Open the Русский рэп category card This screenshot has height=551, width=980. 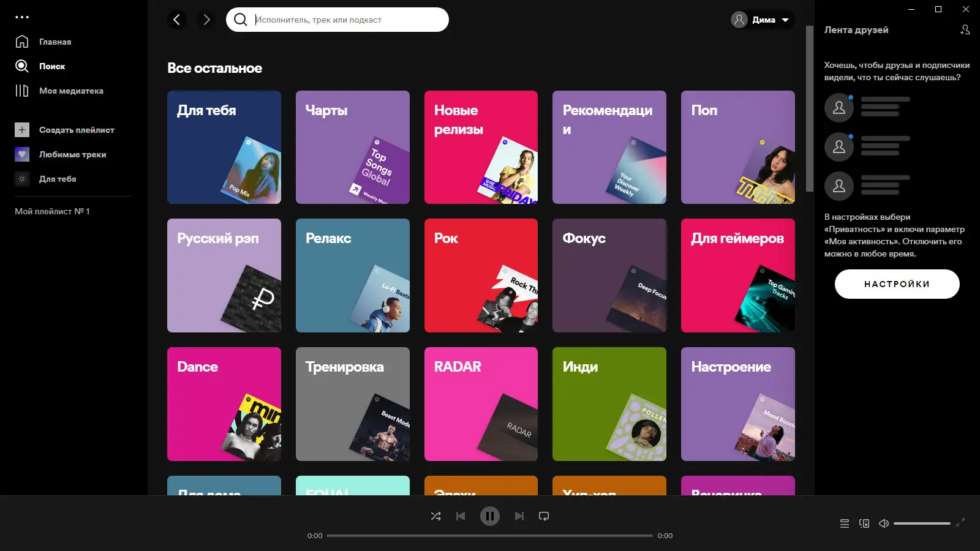pos(224,275)
